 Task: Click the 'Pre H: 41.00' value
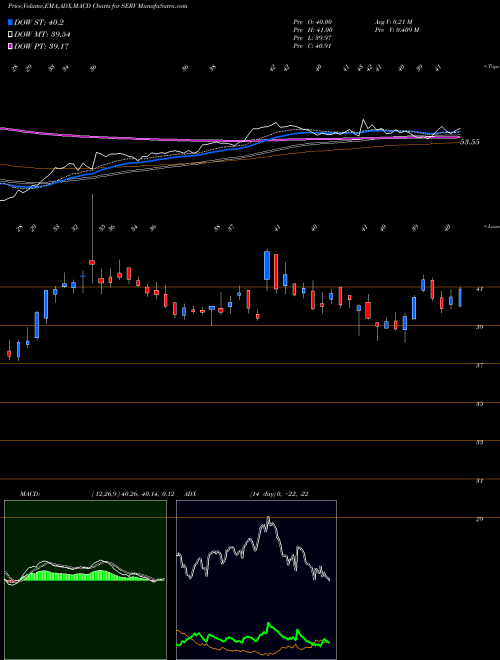[313, 30]
